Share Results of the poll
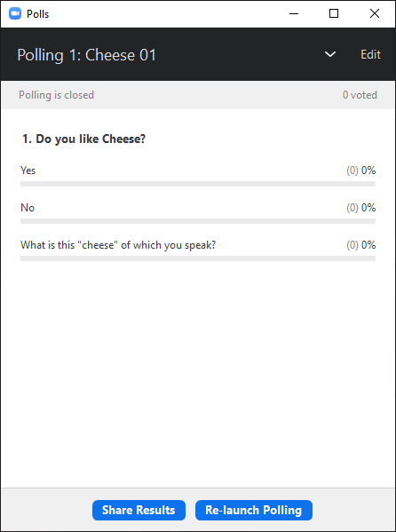The image size is (396, 532). point(139,510)
